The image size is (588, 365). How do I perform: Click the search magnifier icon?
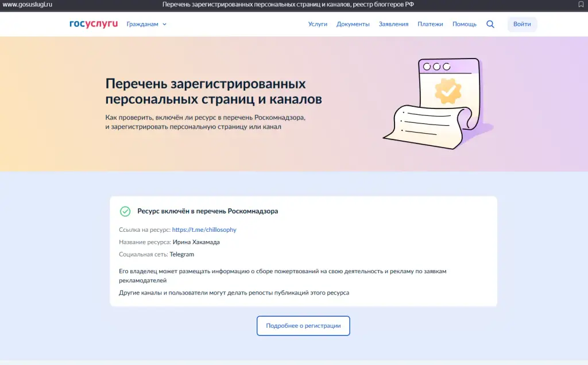tap(490, 24)
